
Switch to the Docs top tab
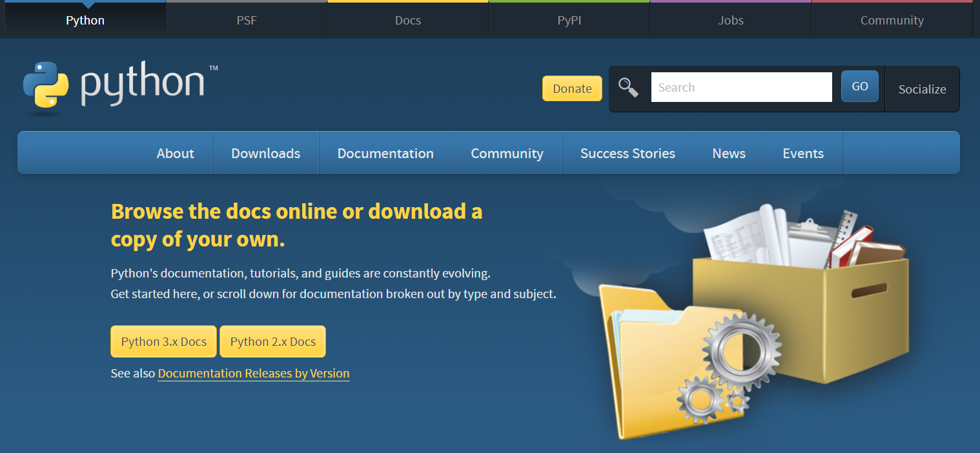pos(408,20)
